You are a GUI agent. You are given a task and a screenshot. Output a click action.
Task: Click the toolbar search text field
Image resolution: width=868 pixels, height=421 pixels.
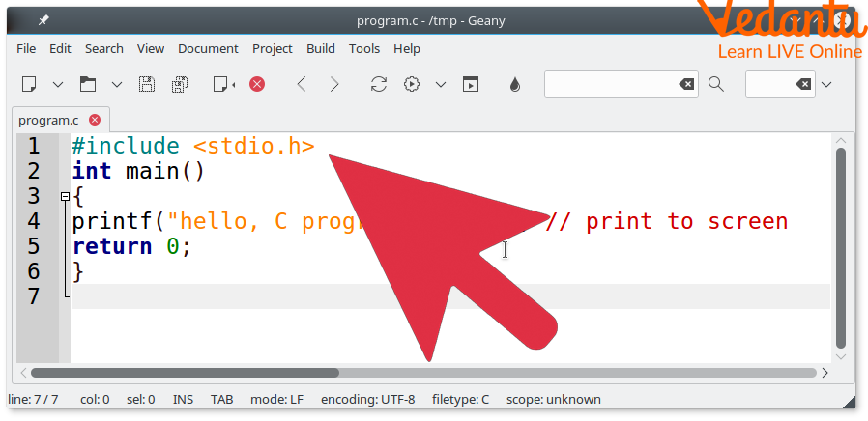point(611,85)
